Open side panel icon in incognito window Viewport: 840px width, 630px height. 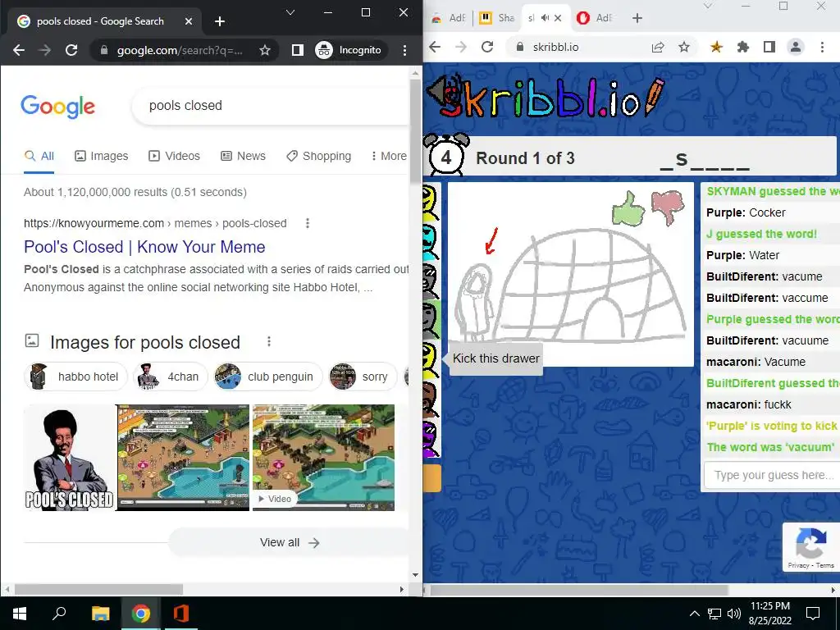click(x=297, y=50)
